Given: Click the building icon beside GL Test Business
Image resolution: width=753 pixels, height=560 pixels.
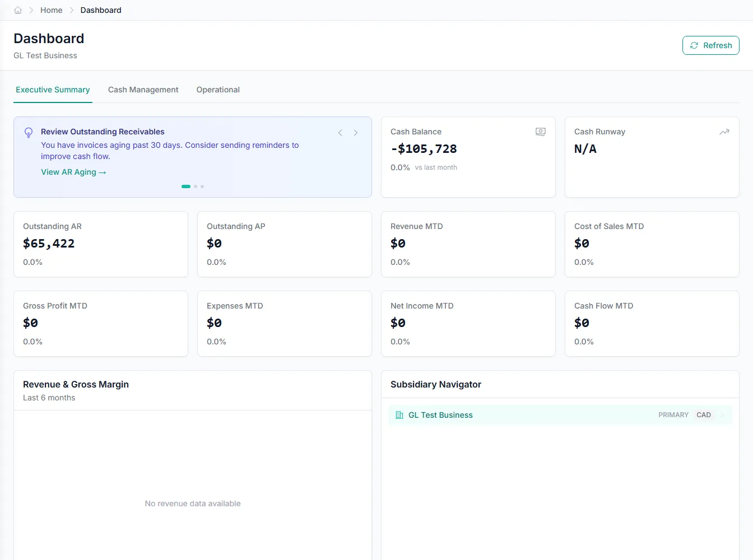Looking at the screenshot, I should click(399, 415).
